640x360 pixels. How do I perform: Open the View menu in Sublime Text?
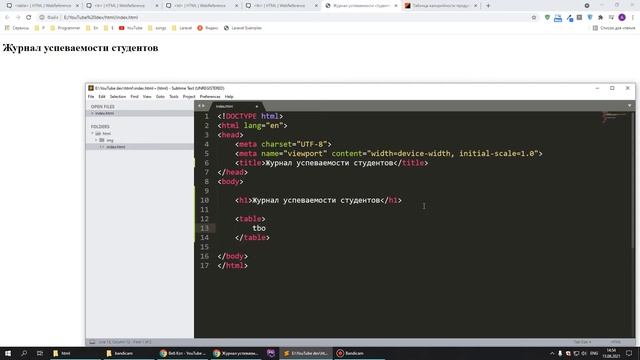click(x=147, y=97)
